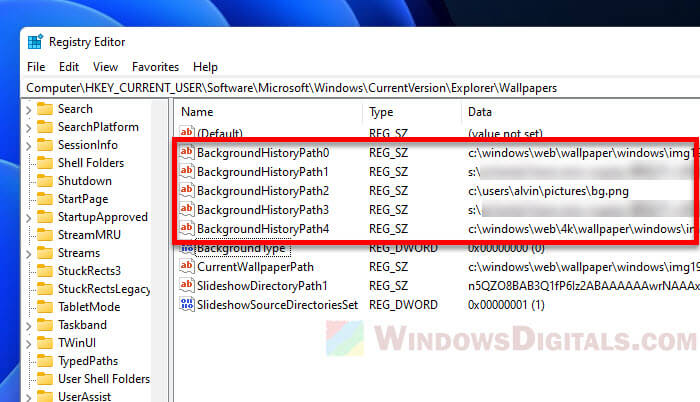
Task: Select the SlideshowSourceDirectoriesSet value name
Action: click(x=277, y=305)
